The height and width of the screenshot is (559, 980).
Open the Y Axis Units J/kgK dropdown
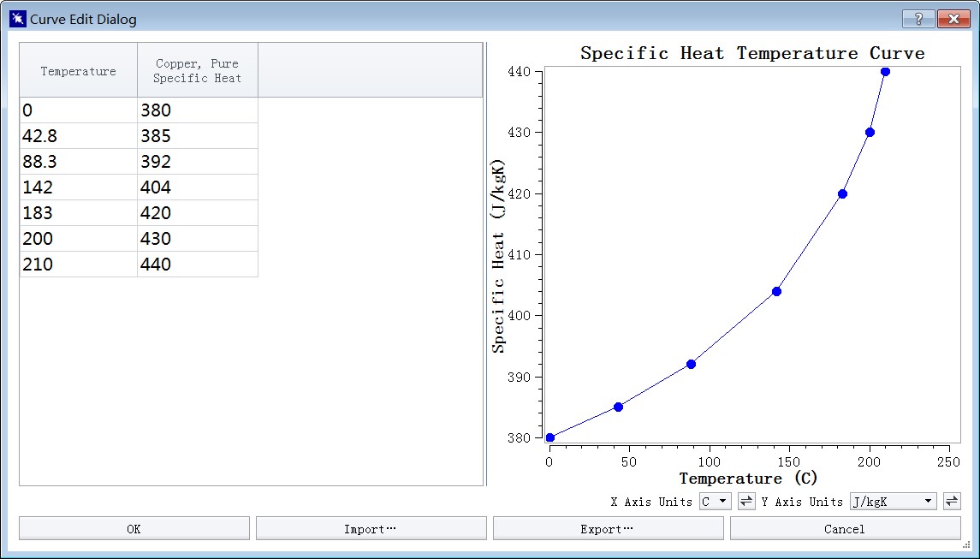[x=893, y=502]
